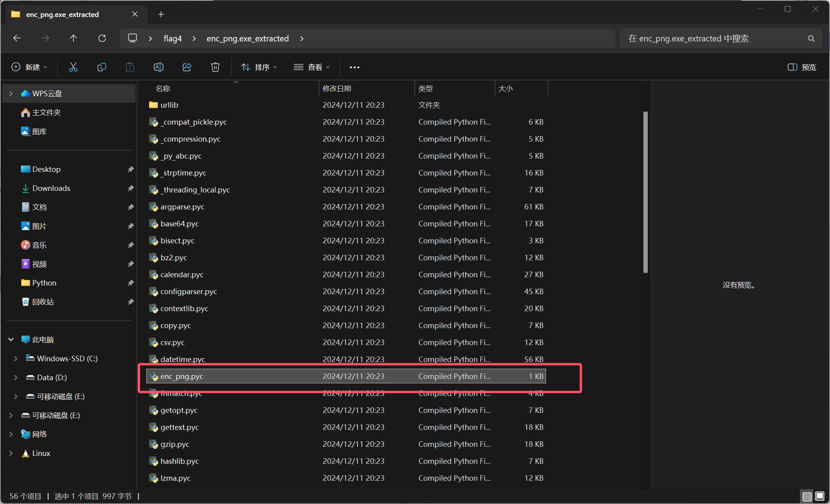Select hashlib.pyc file
The image size is (830, 504).
coord(346,461)
